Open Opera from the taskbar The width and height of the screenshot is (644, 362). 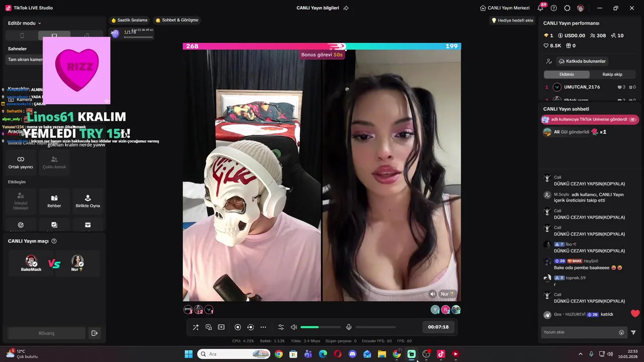[x=338, y=354]
